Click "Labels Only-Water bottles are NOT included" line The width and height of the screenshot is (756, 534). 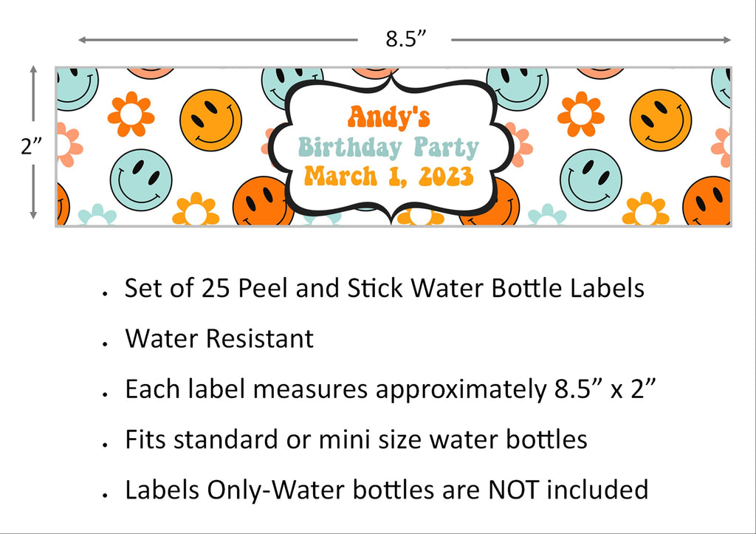(x=387, y=490)
